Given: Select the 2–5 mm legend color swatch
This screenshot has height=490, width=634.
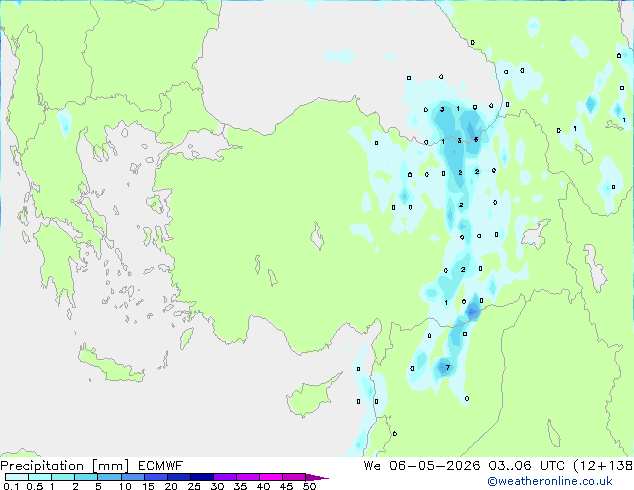Looking at the screenshot, I should pos(86,477).
